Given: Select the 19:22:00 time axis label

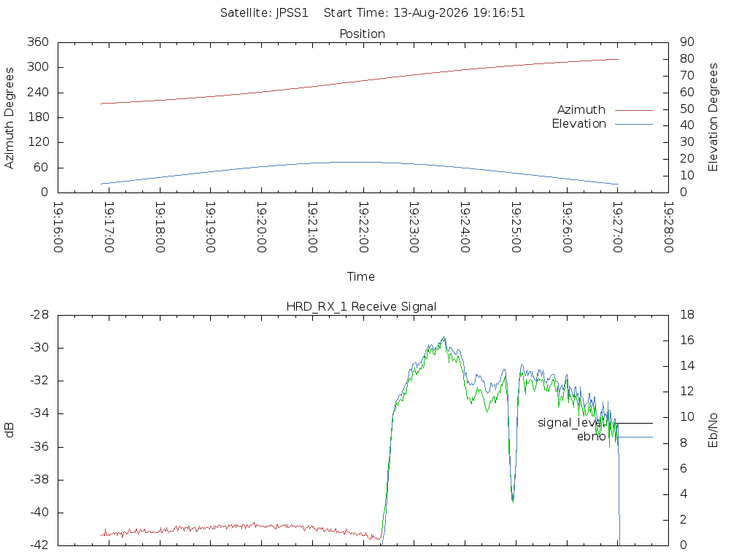Looking at the screenshot, I should [363, 227].
